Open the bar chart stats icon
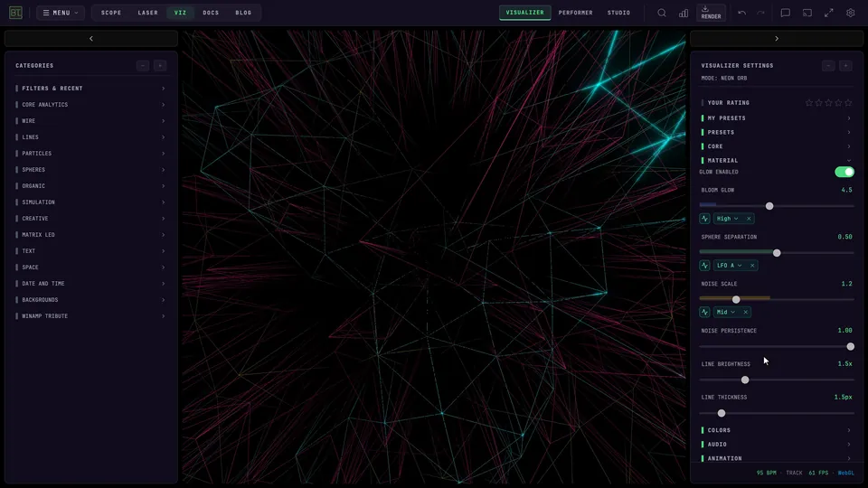Screen dimensions: 868x488 pos(684,13)
